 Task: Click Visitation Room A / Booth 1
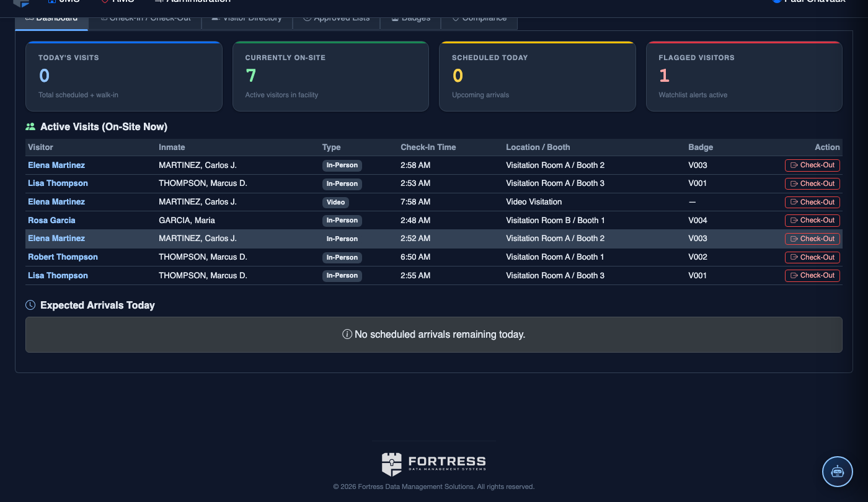click(x=555, y=257)
